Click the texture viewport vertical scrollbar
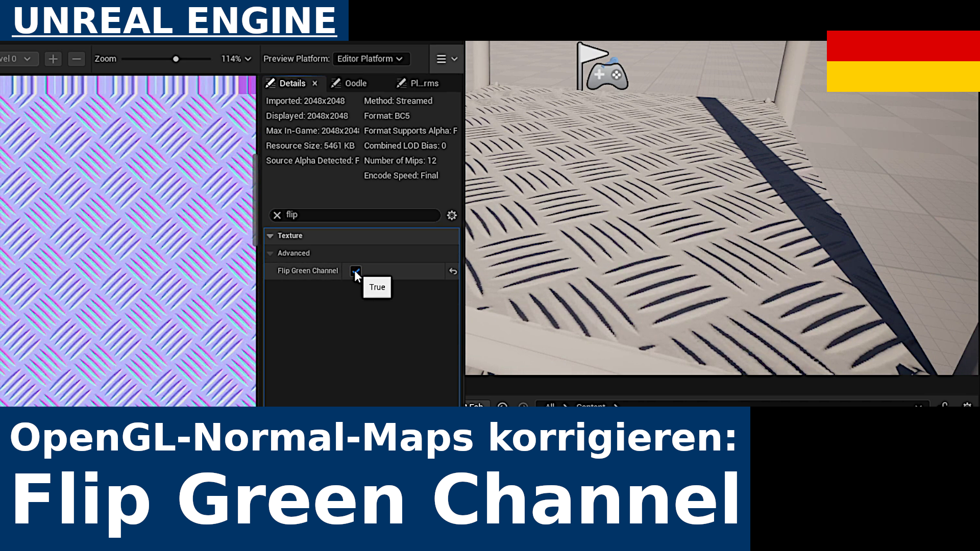This screenshot has height=551, width=980. coord(255,199)
